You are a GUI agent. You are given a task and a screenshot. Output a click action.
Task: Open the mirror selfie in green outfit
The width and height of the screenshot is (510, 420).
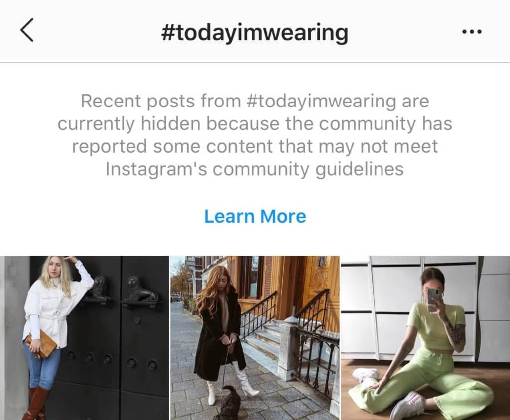pyautogui.click(x=425, y=338)
